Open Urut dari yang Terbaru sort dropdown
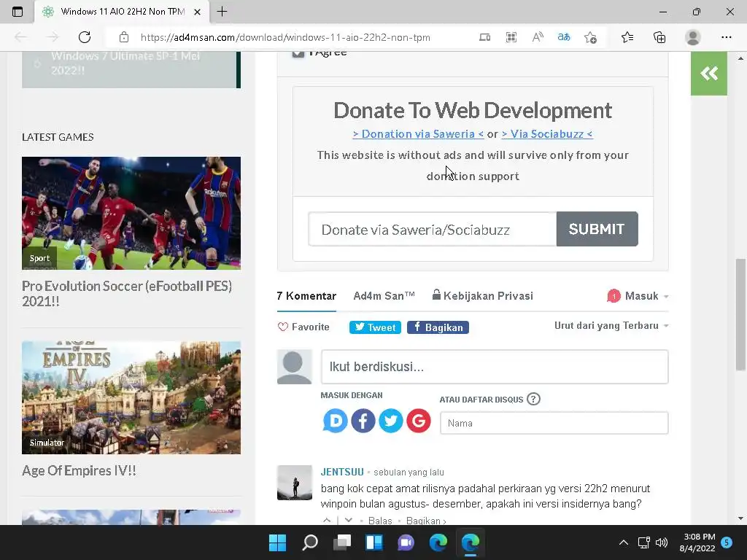The image size is (747, 560). [611, 326]
